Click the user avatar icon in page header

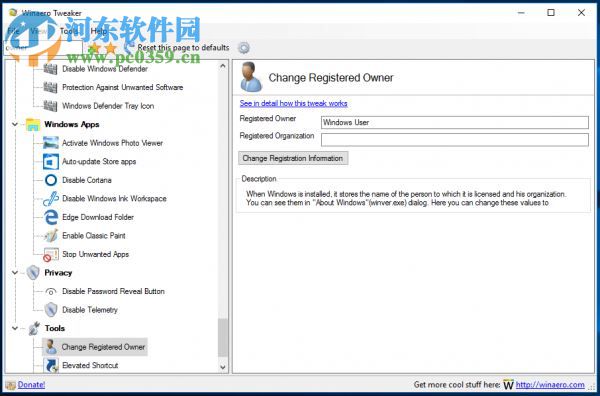click(x=251, y=77)
